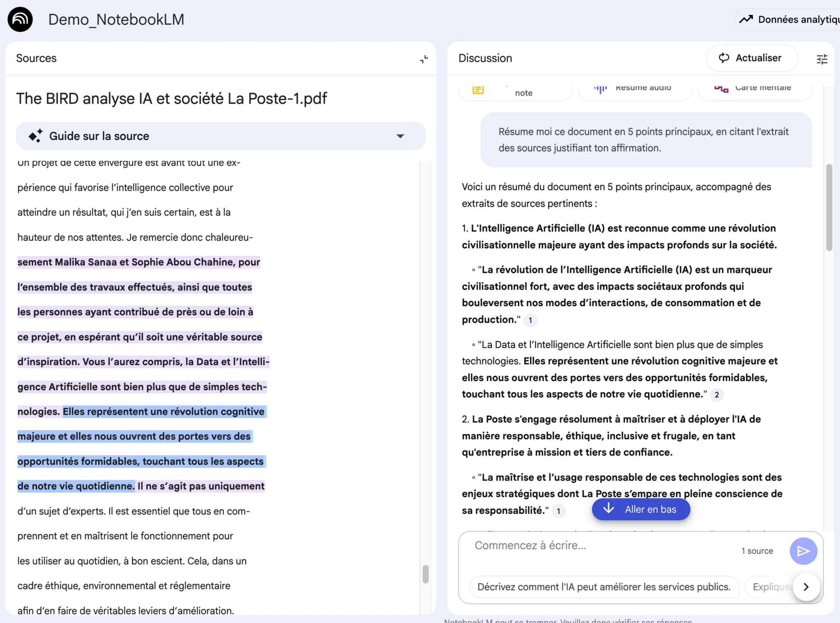The width and height of the screenshot is (840, 623).
Task: Click the Sources panel scrollbar thumb
Action: pyautogui.click(x=425, y=574)
